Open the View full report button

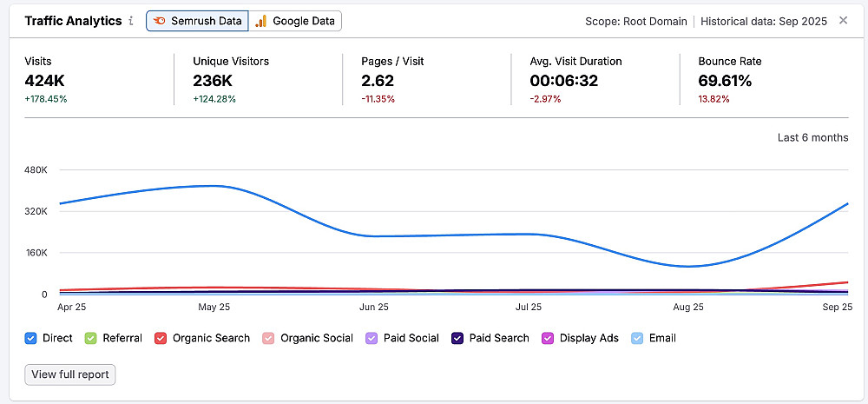tap(69, 374)
